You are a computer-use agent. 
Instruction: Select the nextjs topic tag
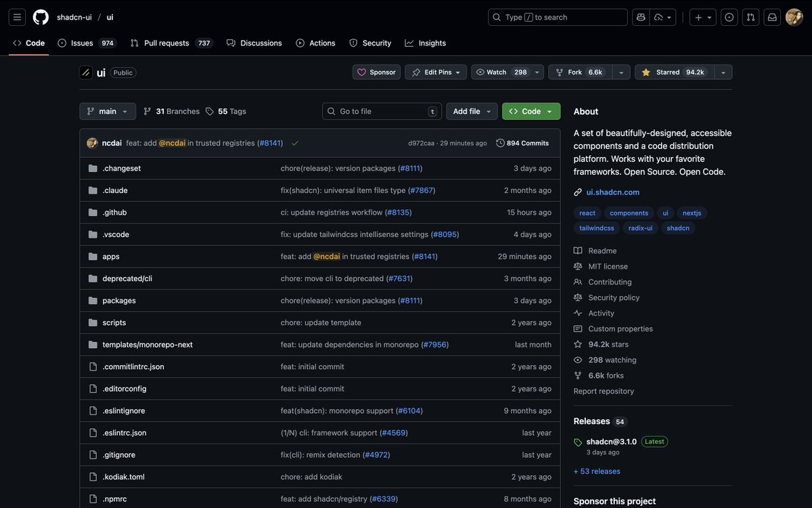pos(692,213)
